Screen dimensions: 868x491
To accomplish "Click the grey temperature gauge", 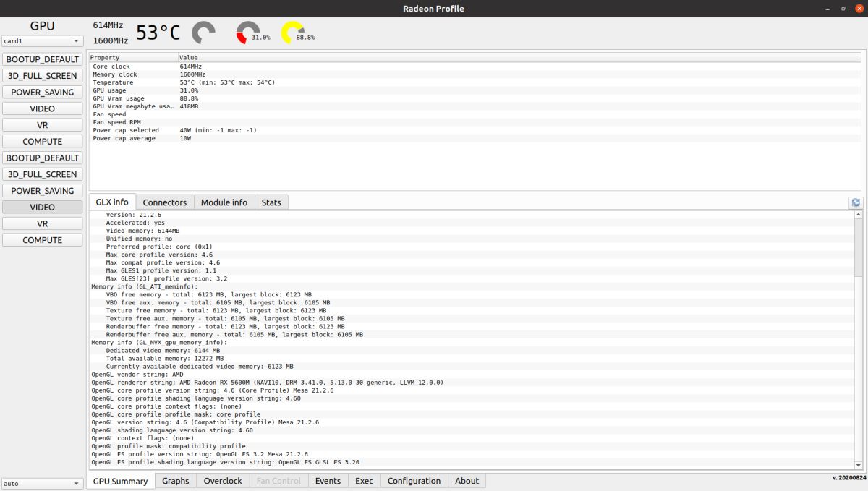I will (x=203, y=33).
